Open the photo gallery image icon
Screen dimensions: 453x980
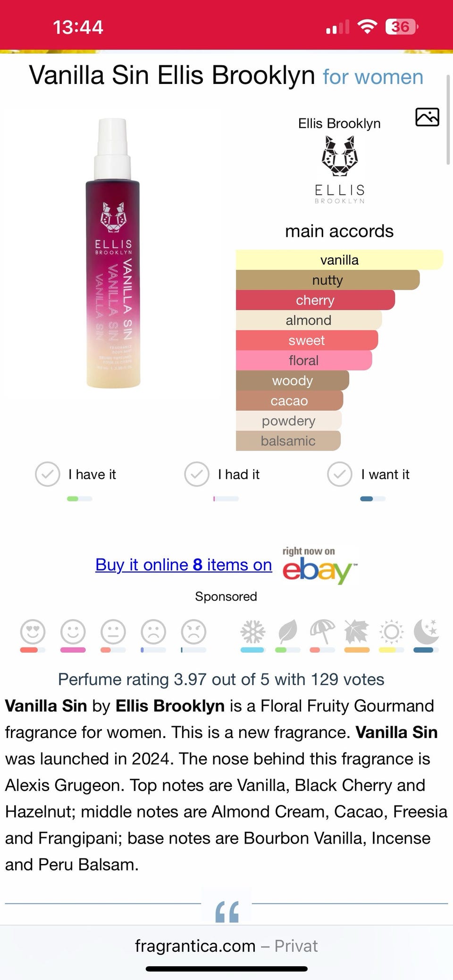coord(427,117)
